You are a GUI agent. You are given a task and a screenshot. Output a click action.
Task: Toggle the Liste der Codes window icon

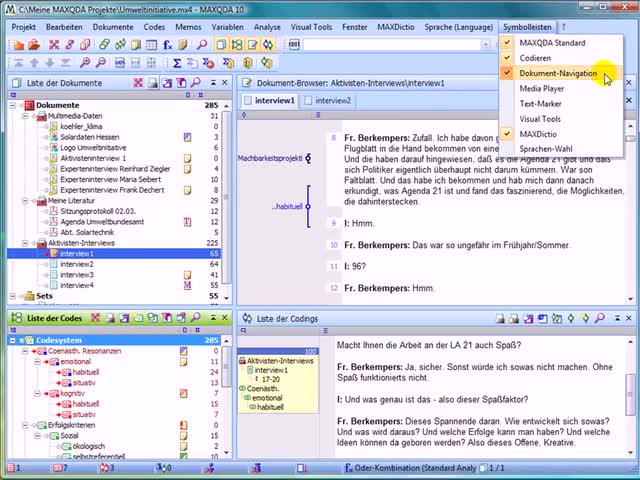click(237, 44)
